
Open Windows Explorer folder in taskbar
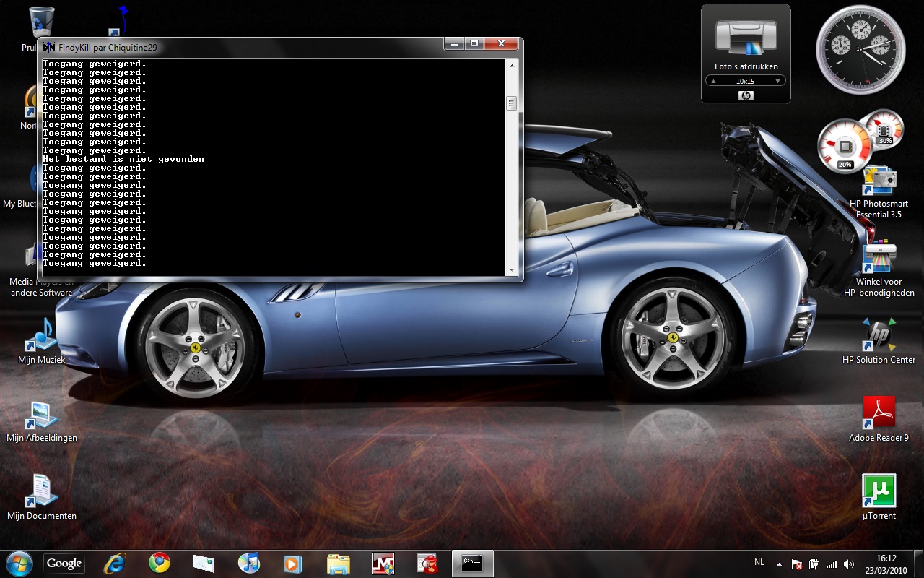pyautogui.click(x=338, y=563)
